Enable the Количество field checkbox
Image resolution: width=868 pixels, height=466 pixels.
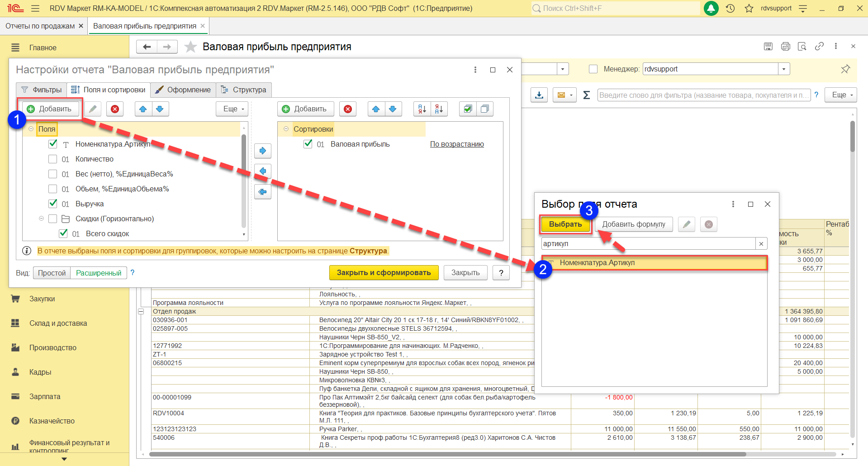pos(53,159)
